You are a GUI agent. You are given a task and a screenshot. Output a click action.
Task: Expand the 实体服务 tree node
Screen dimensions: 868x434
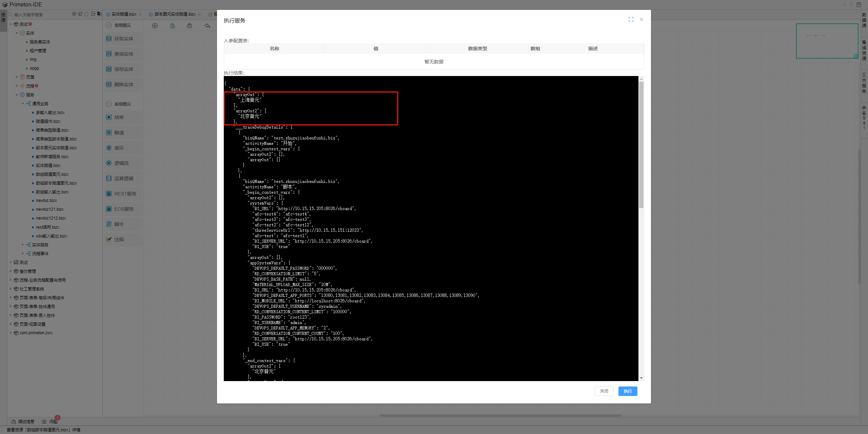point(23,245)
